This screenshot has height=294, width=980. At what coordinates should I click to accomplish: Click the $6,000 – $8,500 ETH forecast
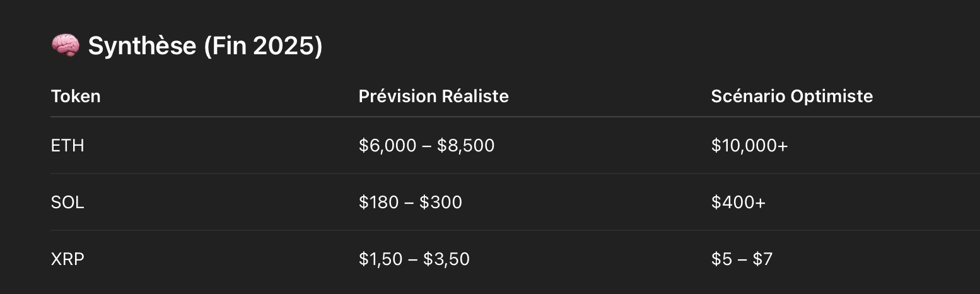427,146
